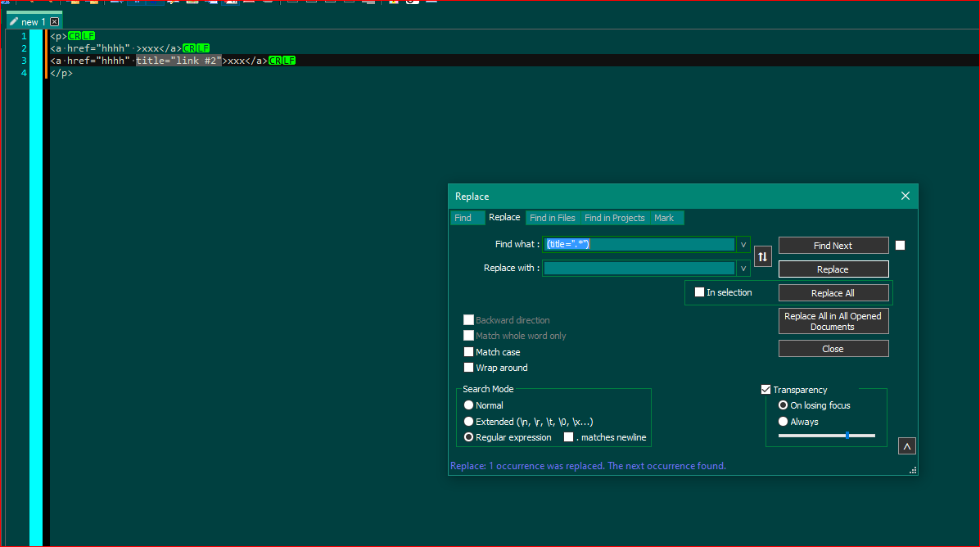Viewport: 980px width, 547px height.
Task: Click into the Find what field
Action: (640, 245)
